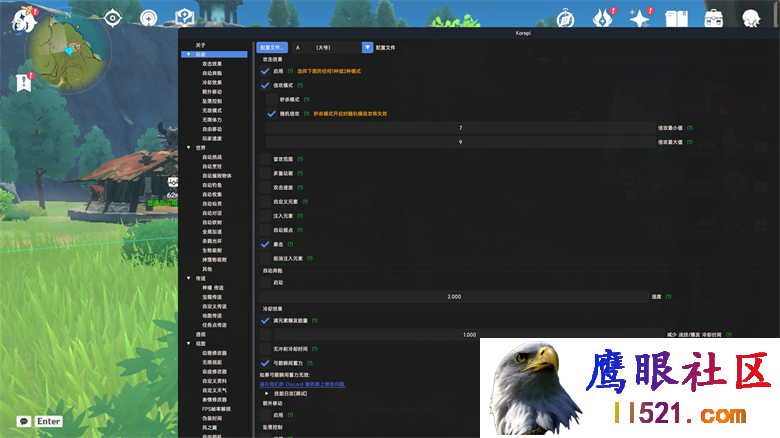Click the help marker beside 攻击速度
The width and height of the screenshot is (780, 438).
tap(300, 188)
